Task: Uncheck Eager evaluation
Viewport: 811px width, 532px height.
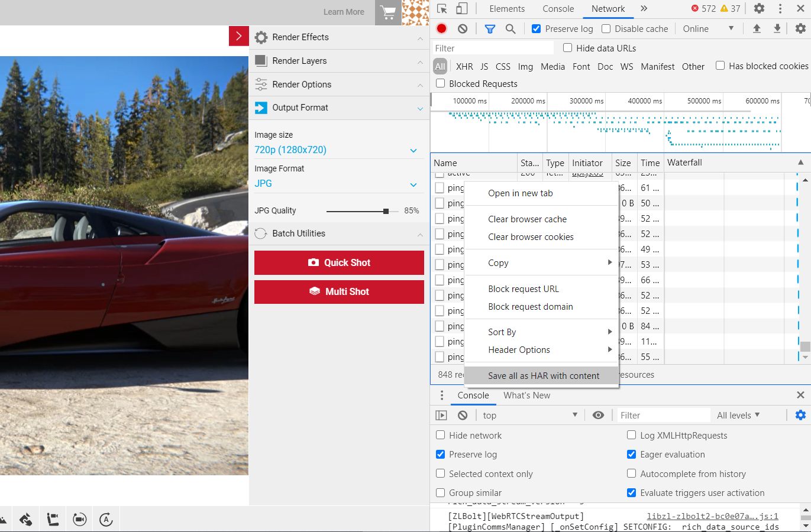Action: tap(631, 454)
